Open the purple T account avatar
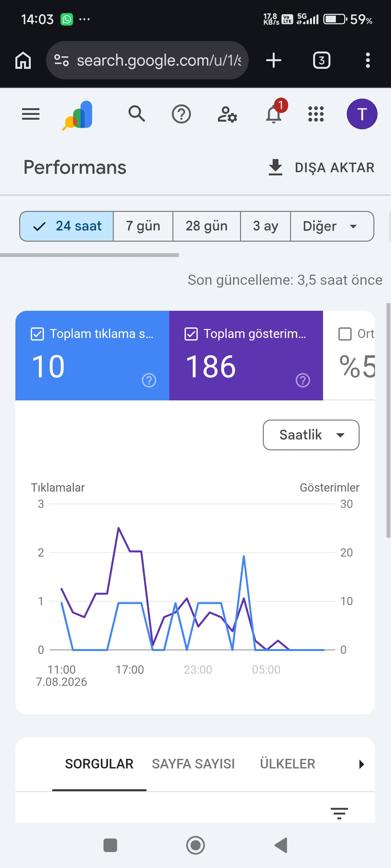Viewport: 391px width, 868px height. coord(362,114)
